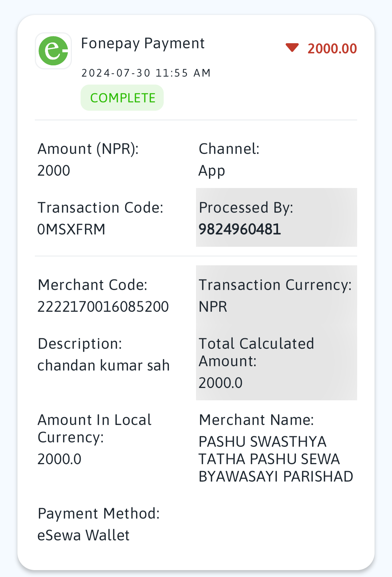The image size is (392, 577).
Task: Select the 2024-07-30 11:55 AM timestamp
Action: click(146, 73)
